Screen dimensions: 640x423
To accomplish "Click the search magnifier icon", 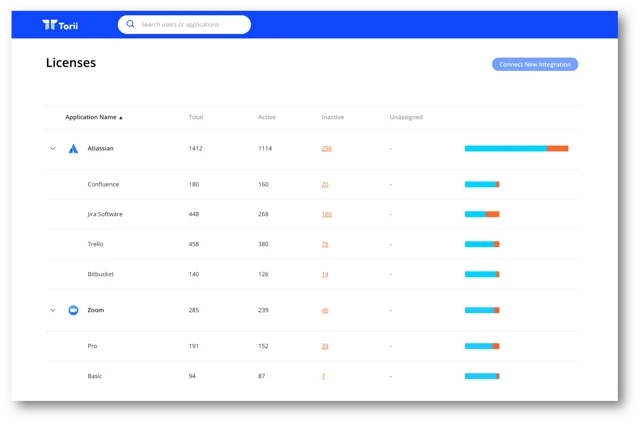I will (130, 24).
